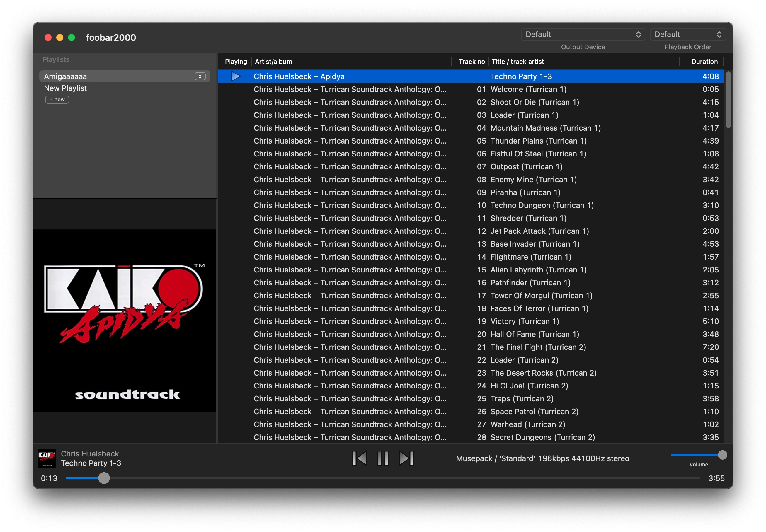Click the seek bar position knob
Viewport: 766px width, 532px height.
104,478
